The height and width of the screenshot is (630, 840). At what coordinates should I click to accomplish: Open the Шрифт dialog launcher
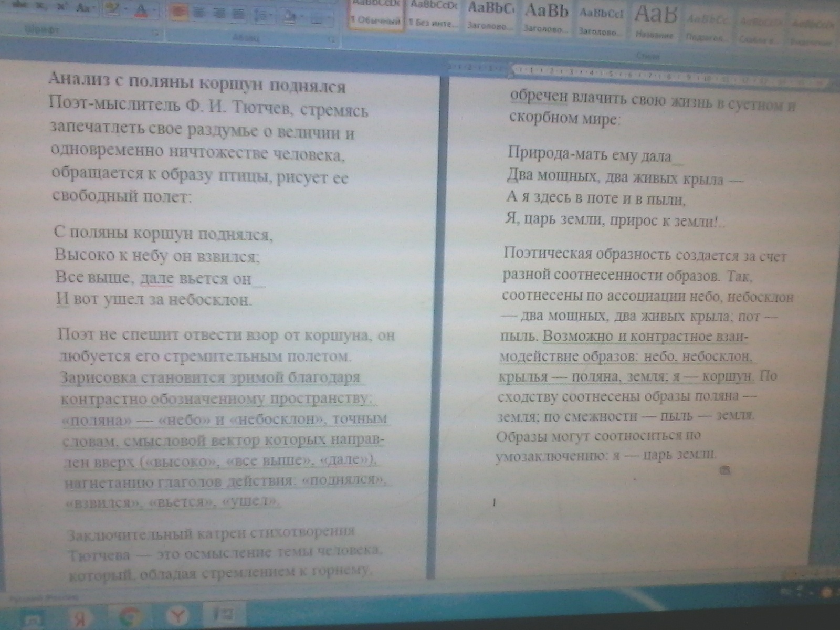click(x=156, y=33)
